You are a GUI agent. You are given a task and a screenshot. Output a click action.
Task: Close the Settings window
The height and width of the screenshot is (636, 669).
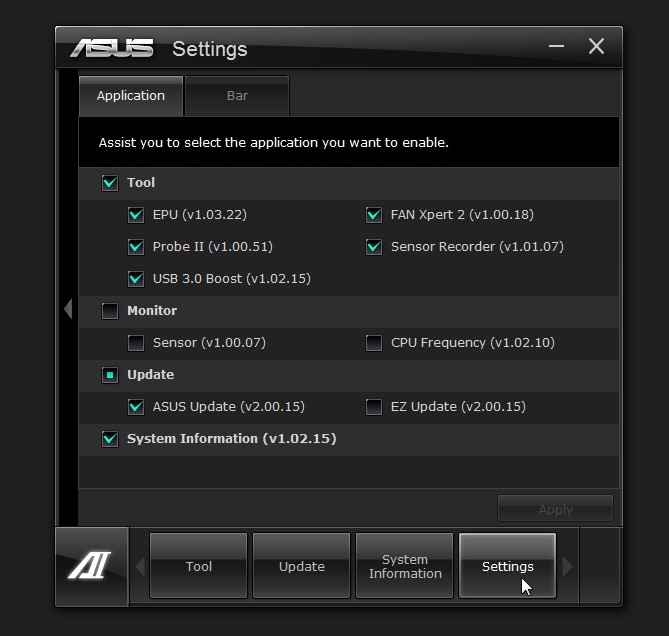click(x=596, y=46)
